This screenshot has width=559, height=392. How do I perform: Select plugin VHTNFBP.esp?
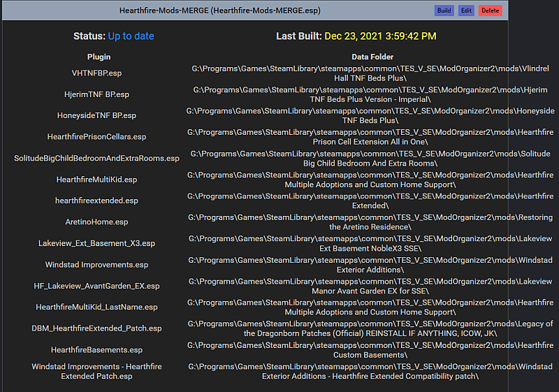pyautogui.click(x=96, y=73)
